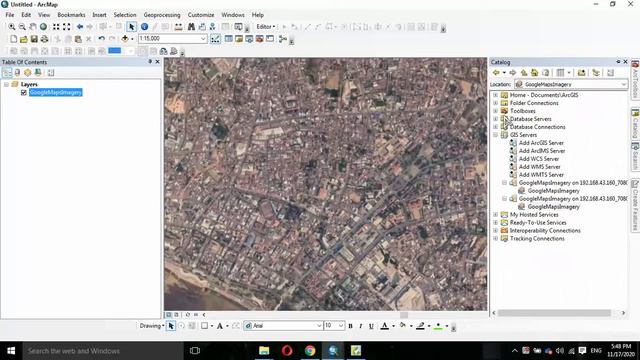The image size is (640, 360).
Task: Toggle Bold in the Drawing toolbar
Action: (350, 326)
